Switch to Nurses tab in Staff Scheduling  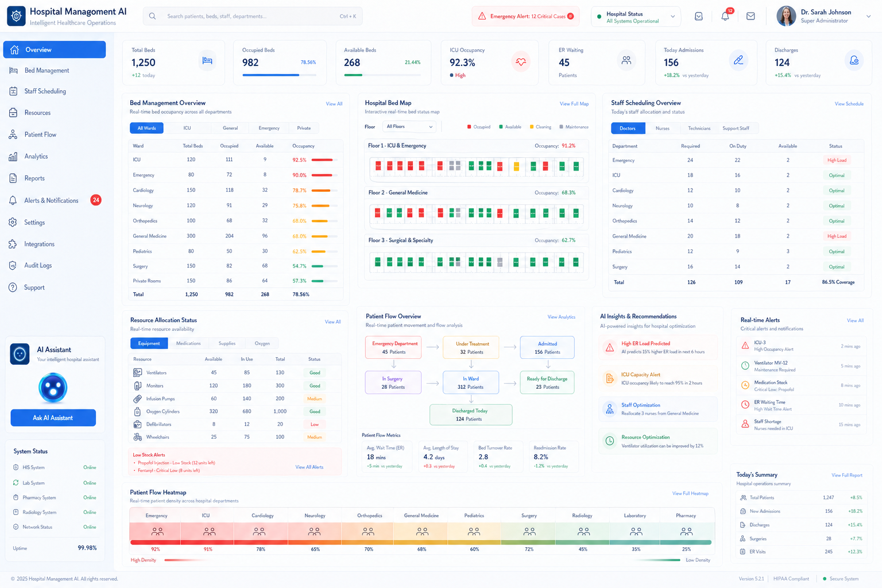pyautogui.click(x=662, y=128)
